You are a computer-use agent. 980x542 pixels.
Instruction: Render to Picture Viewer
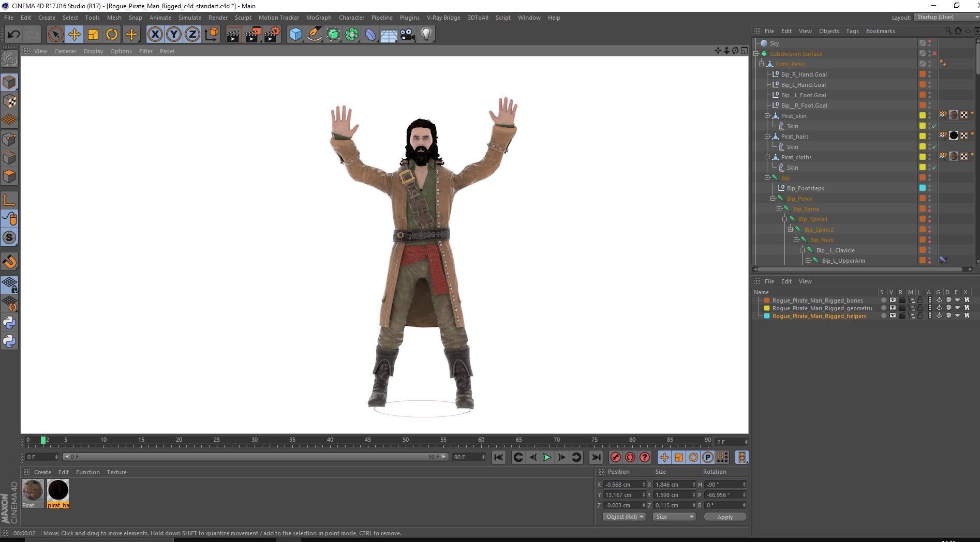[253, 35]
